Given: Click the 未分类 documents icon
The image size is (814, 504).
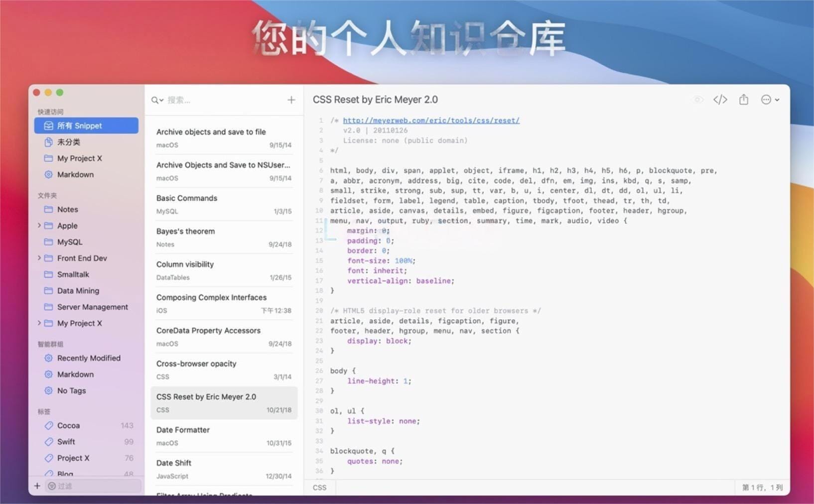Looking at the screenshot, I should [48, 142].
